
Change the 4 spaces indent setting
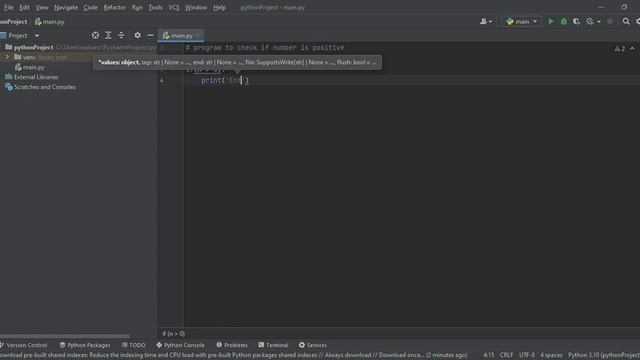point(551,356)
